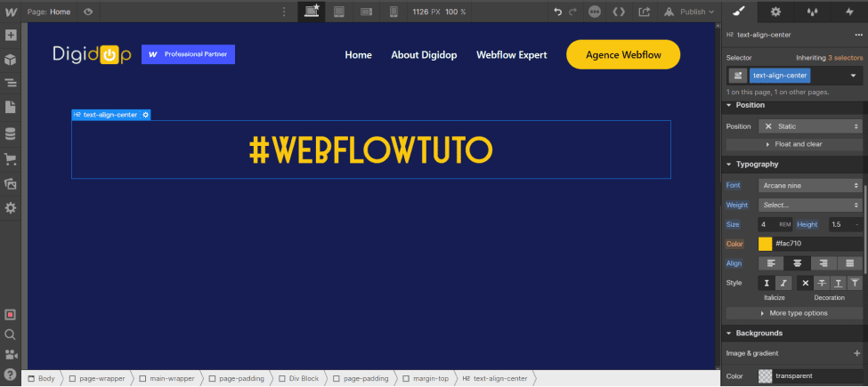Set regular non-italic style
Screen dimensions: 868x387
click(767, 283)
